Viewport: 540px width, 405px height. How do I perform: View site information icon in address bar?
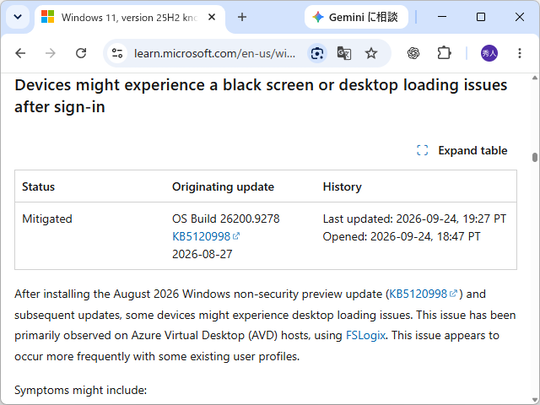[117, 53]
